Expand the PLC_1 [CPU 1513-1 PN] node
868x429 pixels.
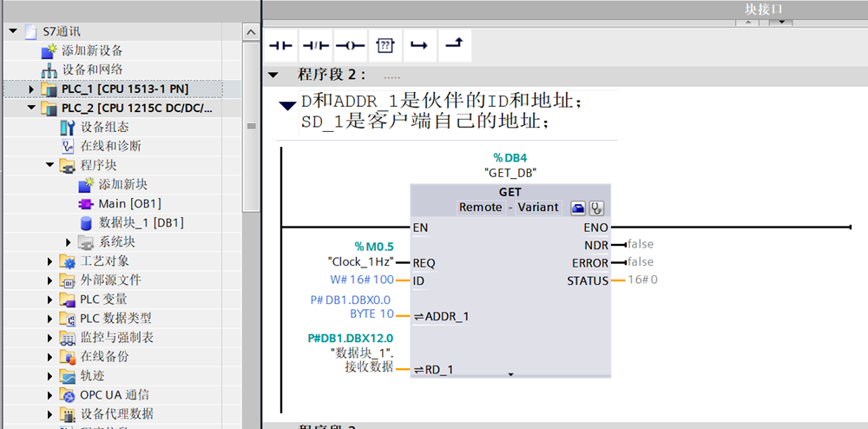coord(32,89)
